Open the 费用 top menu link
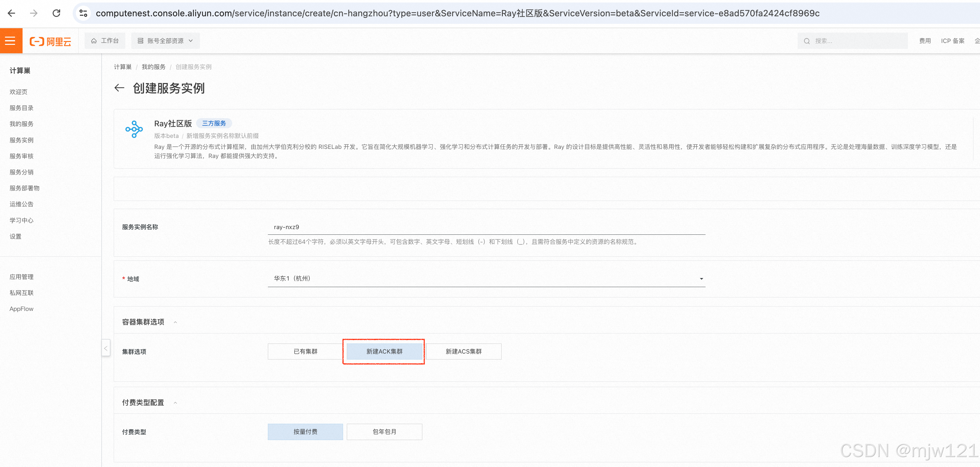The height and width of the screenshot is (467, 980). (925, 41)
